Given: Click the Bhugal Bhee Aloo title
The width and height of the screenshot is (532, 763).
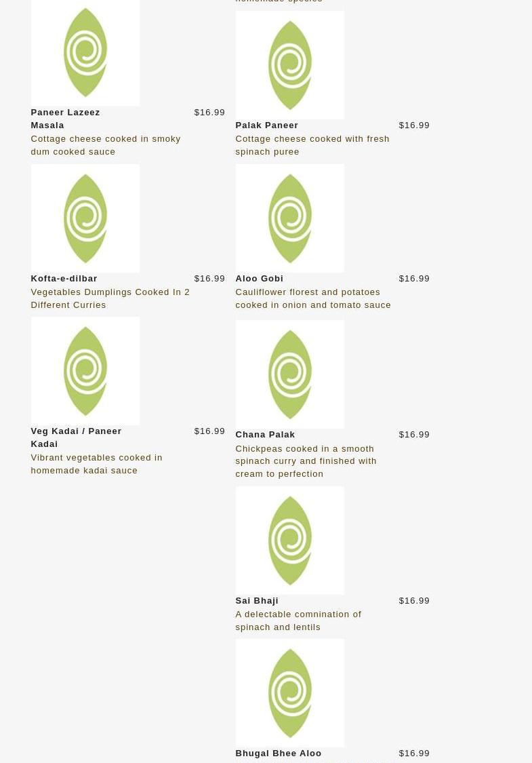Looking at the screenshot, I should click(x=278, y=754).
